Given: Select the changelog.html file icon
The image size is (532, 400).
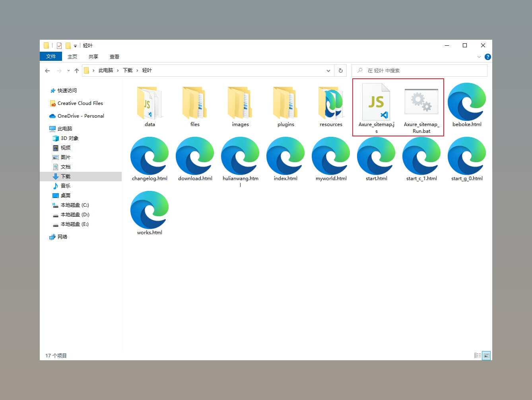Looking at the screenshot, I should (x=150, y=156).
